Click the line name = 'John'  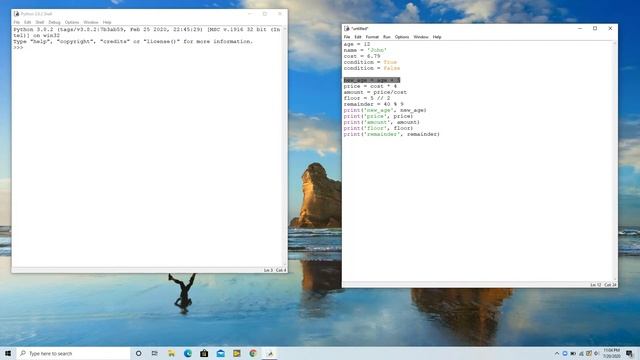365,50
